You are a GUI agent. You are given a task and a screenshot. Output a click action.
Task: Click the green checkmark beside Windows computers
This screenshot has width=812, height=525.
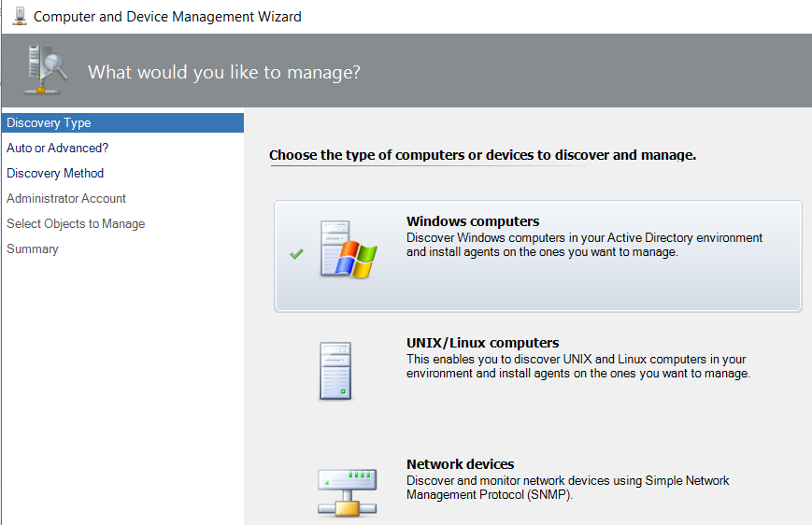coord(297,254)
